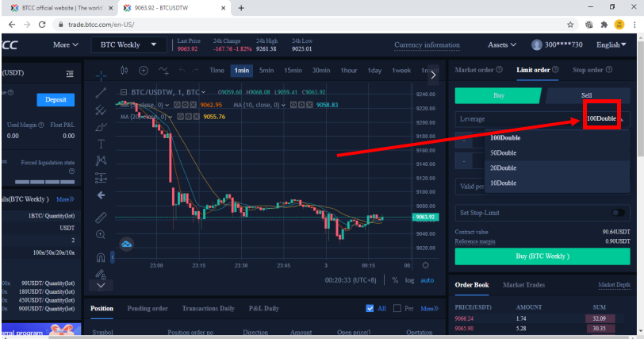Viewport: 644px width, 339px height.
Task: Select the Sell side tab
Action: [586, 95]
